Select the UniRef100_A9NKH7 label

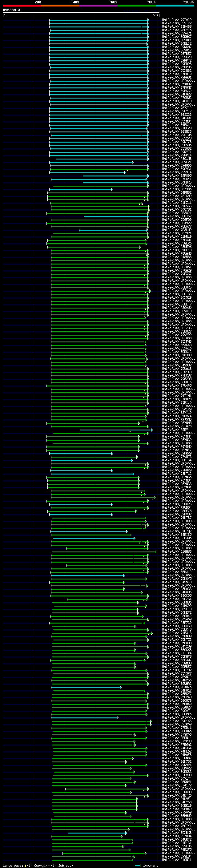coord(177,47)
